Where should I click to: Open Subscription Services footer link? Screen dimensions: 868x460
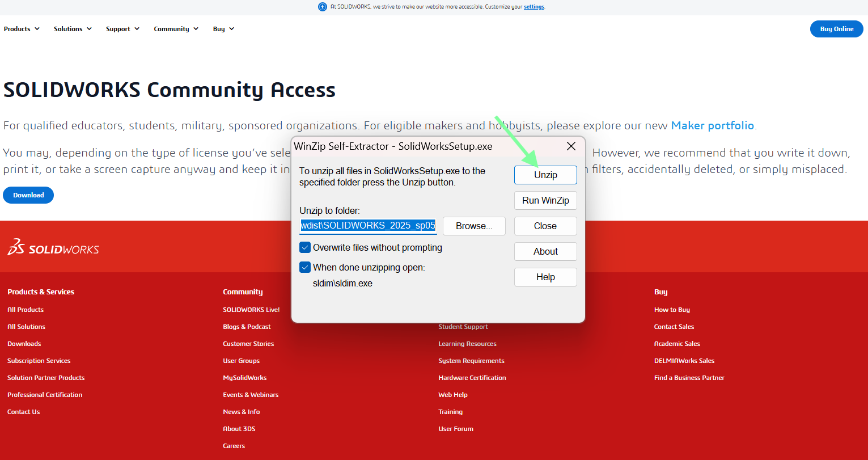pos(39,361)
